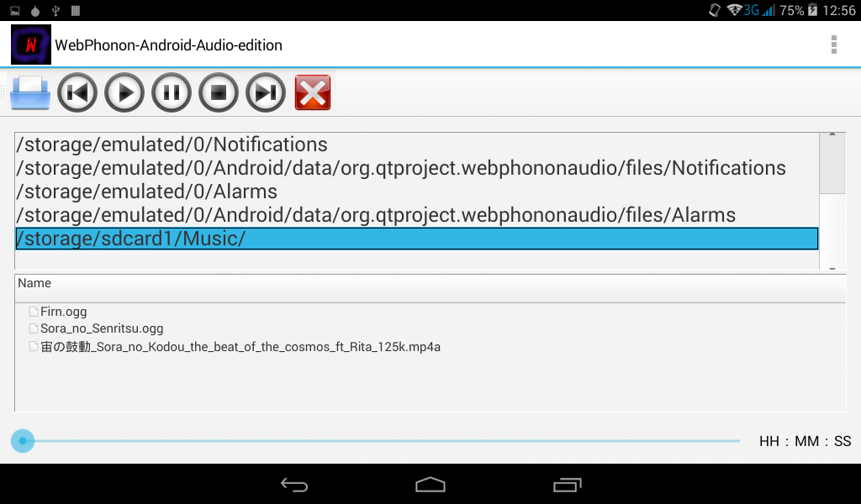The width and height of the screenshot is (861, 504).
Task: Click the red X exit icon
Action: pyautogui.click(x=313, y=92)
